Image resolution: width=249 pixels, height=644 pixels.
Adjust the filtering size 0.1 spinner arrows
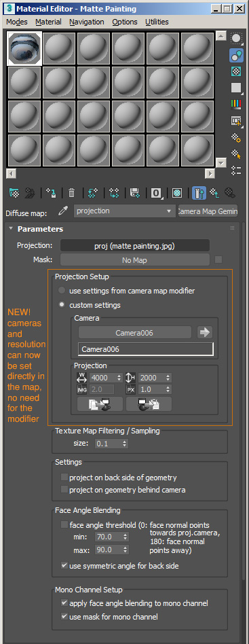tap(125, 444)
